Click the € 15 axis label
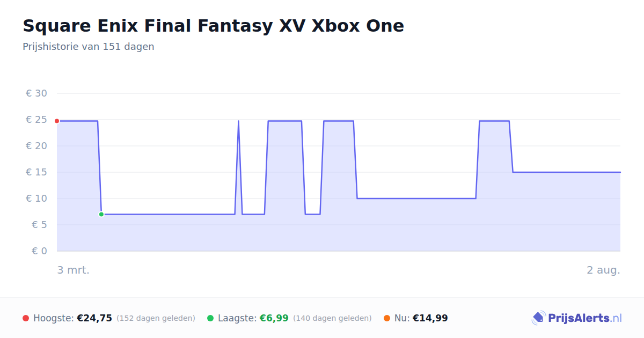The image size is (644, 338). (36, 172)
